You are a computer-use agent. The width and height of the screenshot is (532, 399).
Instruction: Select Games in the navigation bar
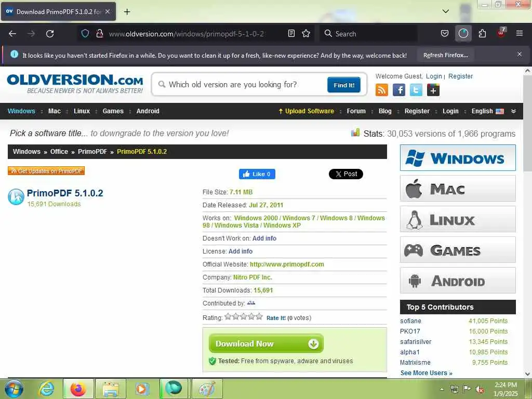click(113, 111)
